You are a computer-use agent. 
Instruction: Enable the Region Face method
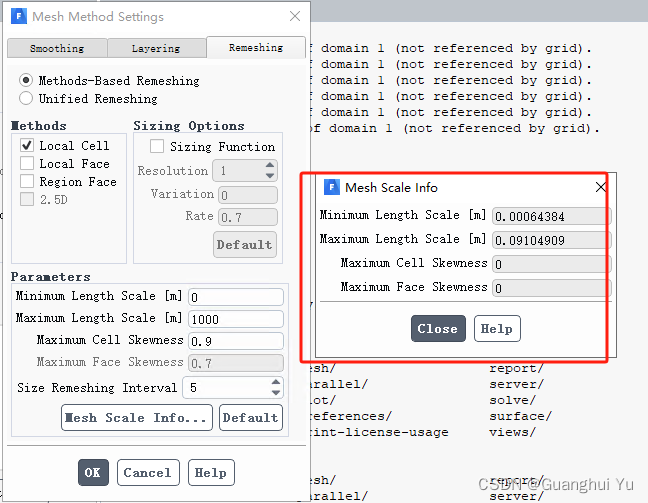[x=27, y=181]
